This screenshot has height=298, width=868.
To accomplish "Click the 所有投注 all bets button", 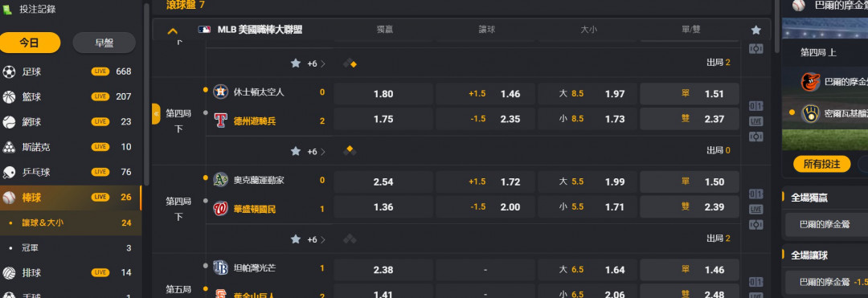I will pyautogui.click(x=821, y=164).
